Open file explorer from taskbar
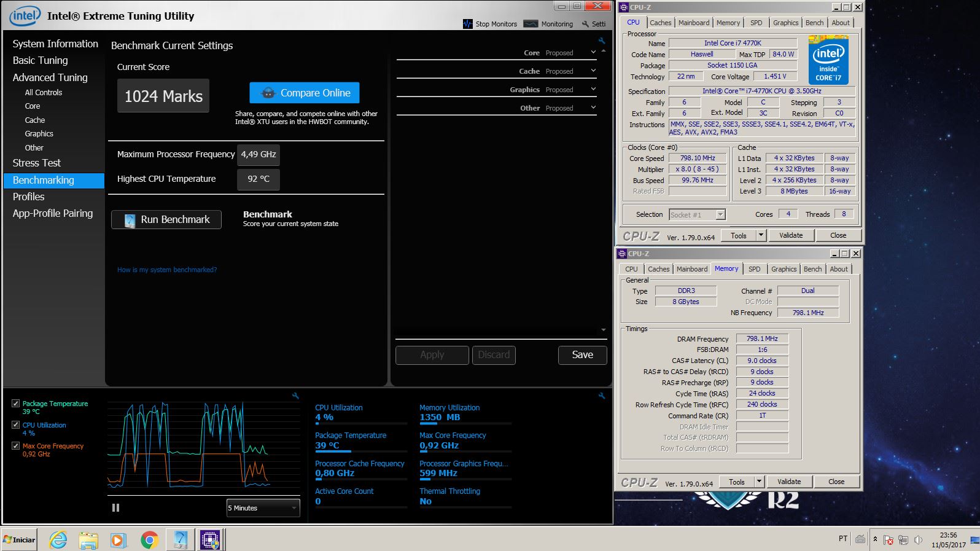The width and height of the screenshot is (980, 551). [x=88, y=540]
